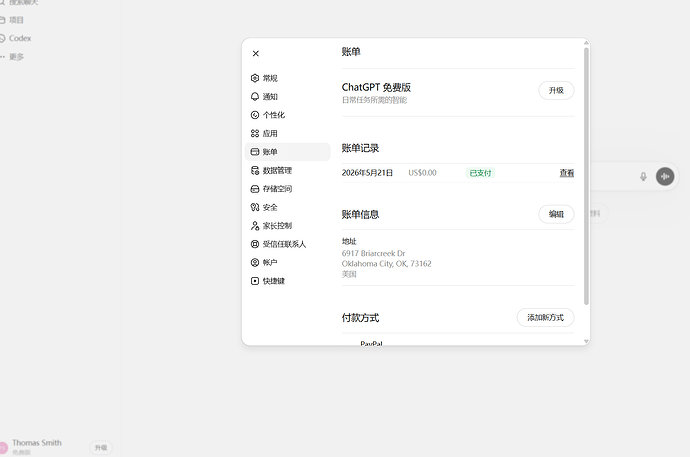This screenshot has width=690, height=457.
Task: Click the 2026年5月21日 billing date
Action: click(367, 173)
